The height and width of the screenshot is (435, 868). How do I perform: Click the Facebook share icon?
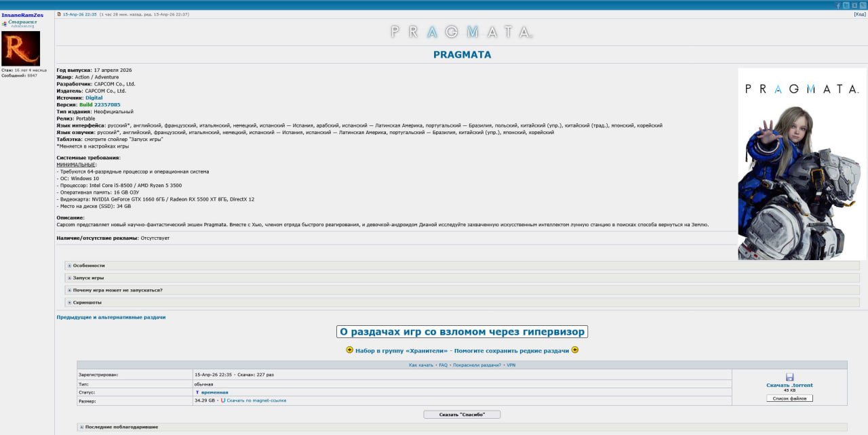[x=838, y=5]
